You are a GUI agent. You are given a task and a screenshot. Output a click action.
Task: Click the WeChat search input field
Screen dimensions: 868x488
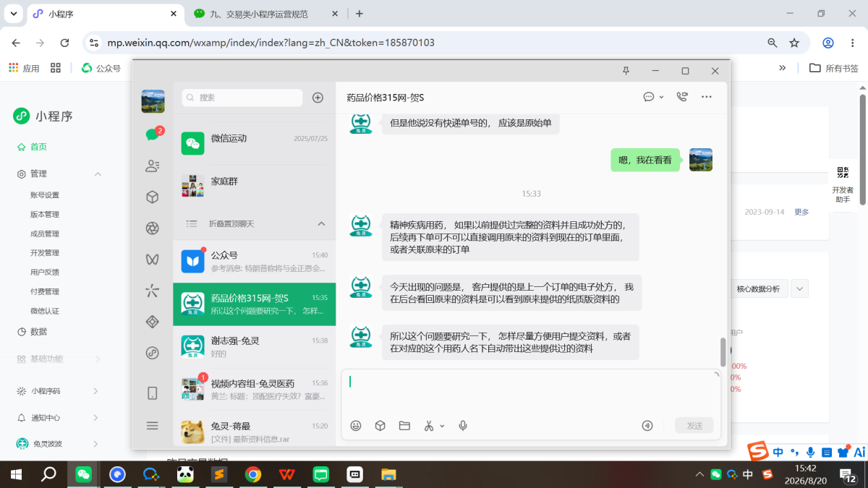point(242,98)
